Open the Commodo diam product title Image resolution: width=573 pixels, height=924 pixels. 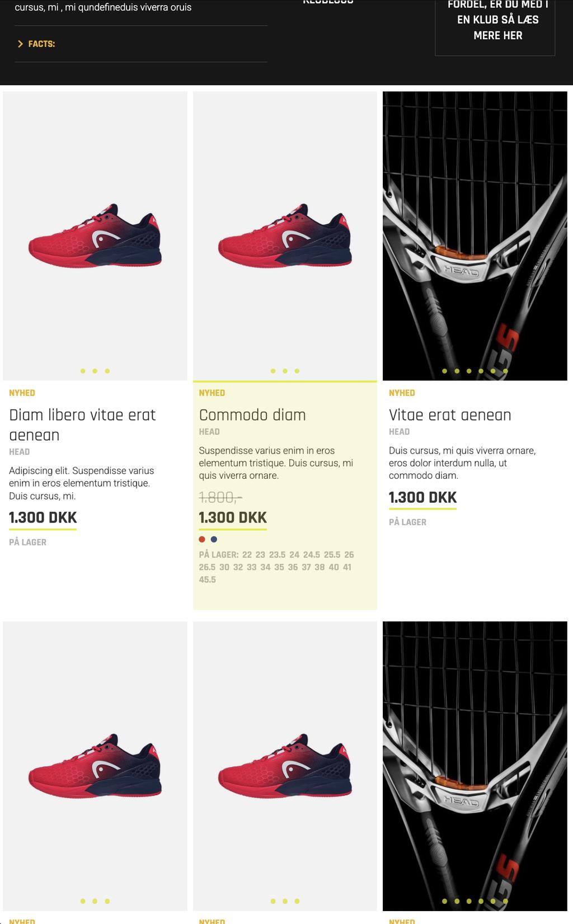point(252,415)
